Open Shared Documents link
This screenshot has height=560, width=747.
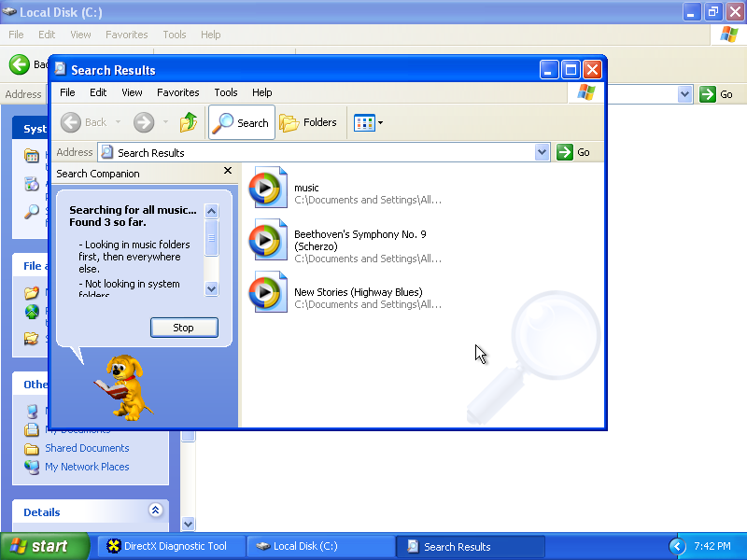pyautogui.click(x=87, y=448)
